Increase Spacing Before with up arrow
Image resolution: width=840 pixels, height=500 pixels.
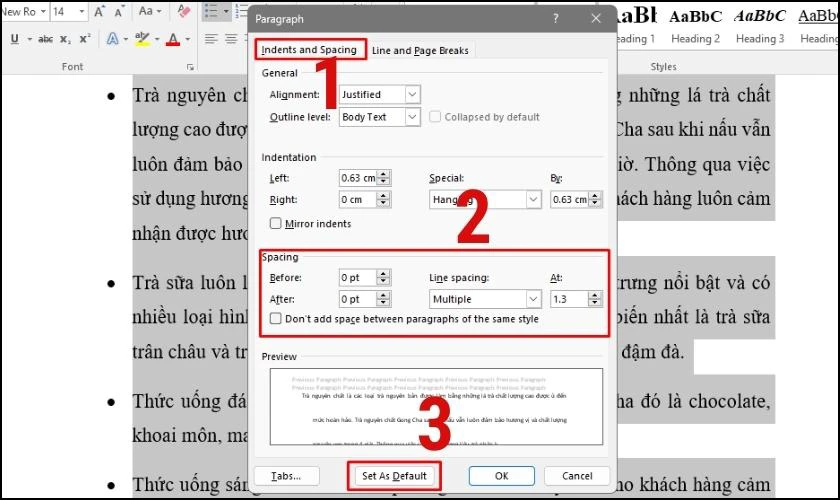[383, 274]
